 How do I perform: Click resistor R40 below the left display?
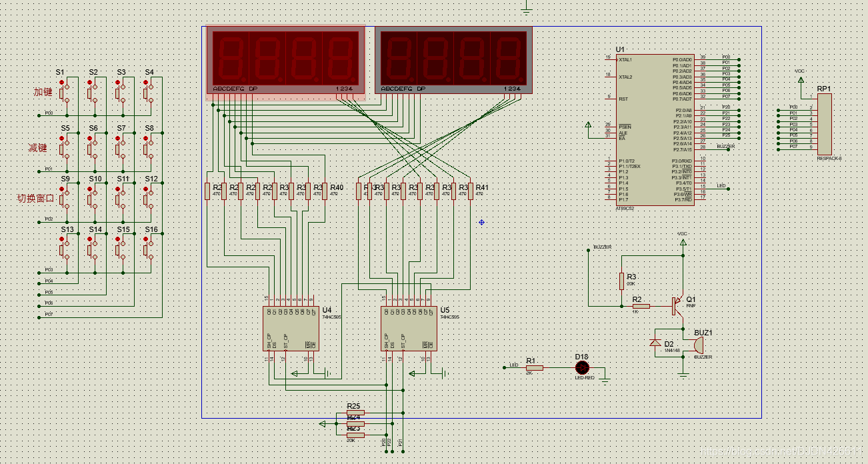click(324, 191)
